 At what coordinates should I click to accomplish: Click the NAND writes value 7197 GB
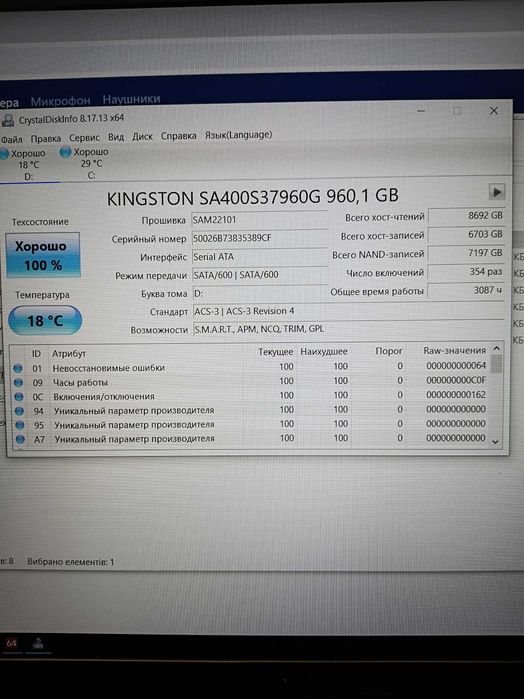point(466,253)
